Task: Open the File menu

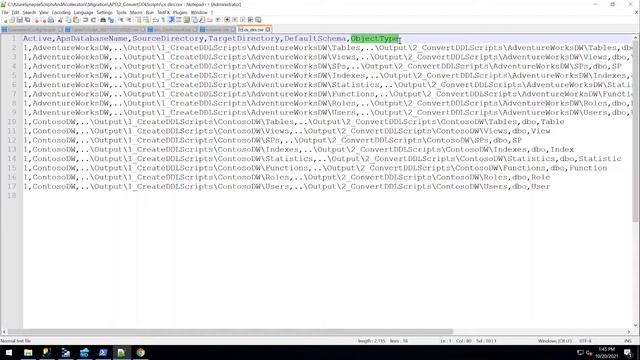Action: pos(5,13)
